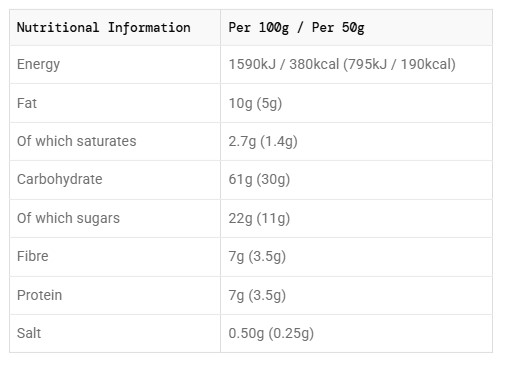Image resolution: width=514 pixels, height=366 pixels.
Task: Select the Fibre row label
Action: click(33, 256)
